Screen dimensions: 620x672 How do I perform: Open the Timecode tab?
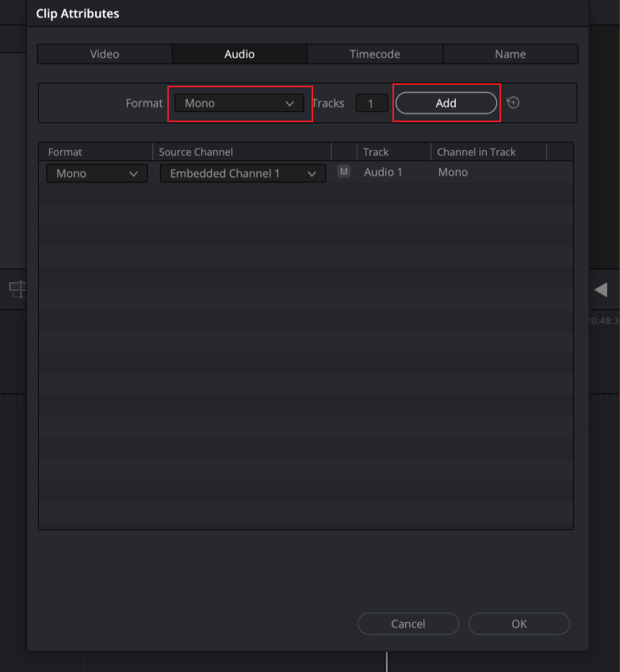point(374,54)
